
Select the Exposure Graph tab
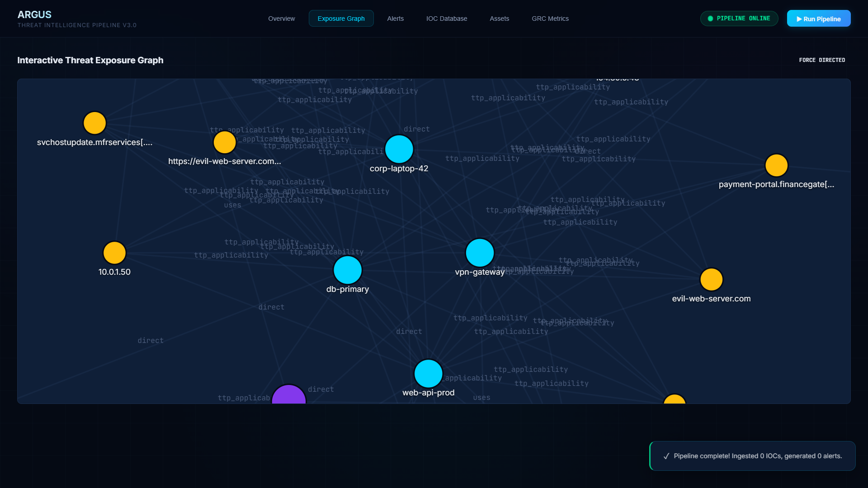point(341,19)
